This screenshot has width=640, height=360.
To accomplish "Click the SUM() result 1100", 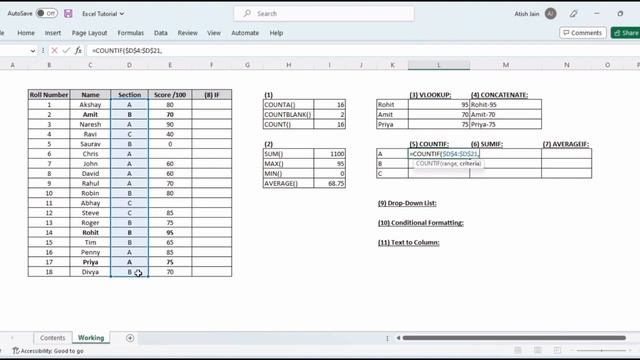I will pyautogui.click(x=330, y=154).
